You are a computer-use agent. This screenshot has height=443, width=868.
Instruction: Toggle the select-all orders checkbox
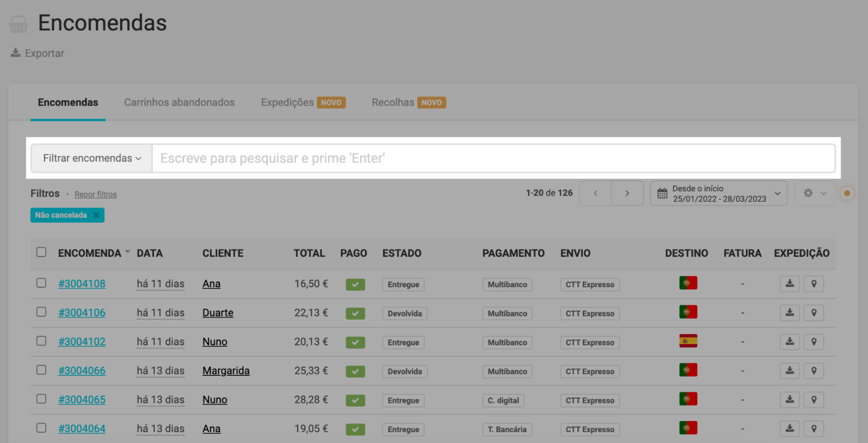point(41,252)
